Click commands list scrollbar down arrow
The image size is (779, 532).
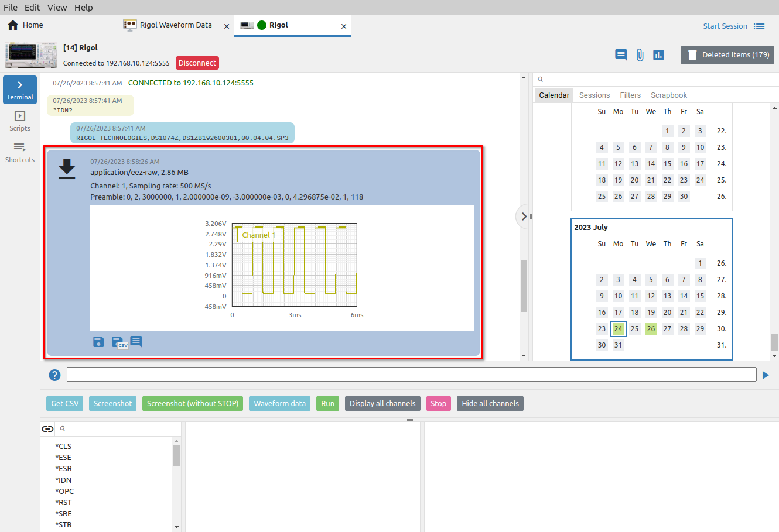click(x=177, y=527)
